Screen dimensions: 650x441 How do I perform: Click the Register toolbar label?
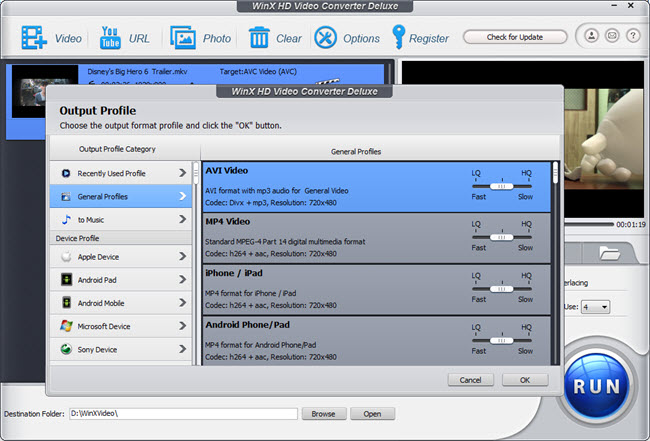click(x=429, y=39)
